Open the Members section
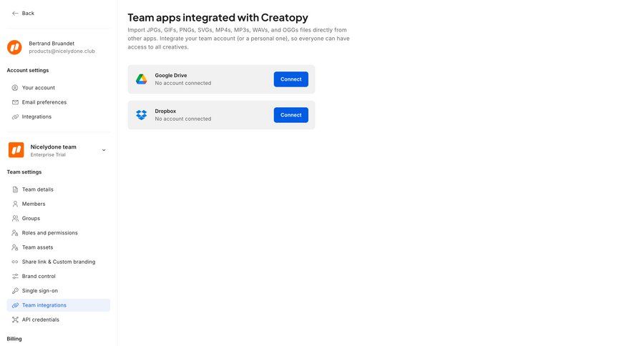644x346 pixels. (34, 204)
